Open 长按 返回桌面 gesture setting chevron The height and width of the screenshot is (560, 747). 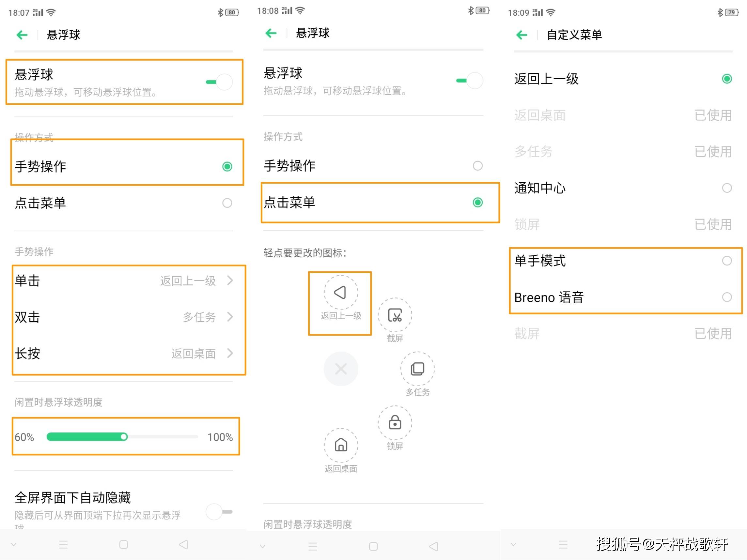point(230,353)
